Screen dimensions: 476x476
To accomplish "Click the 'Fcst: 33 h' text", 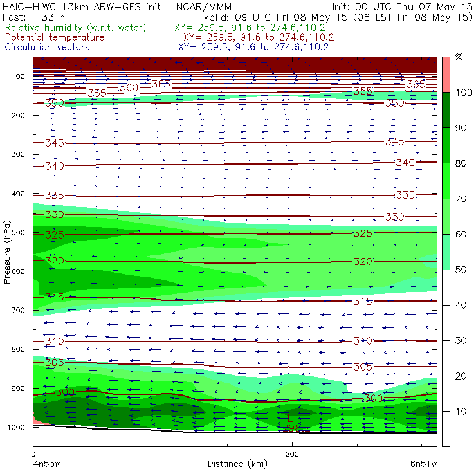I will point(33,17).
